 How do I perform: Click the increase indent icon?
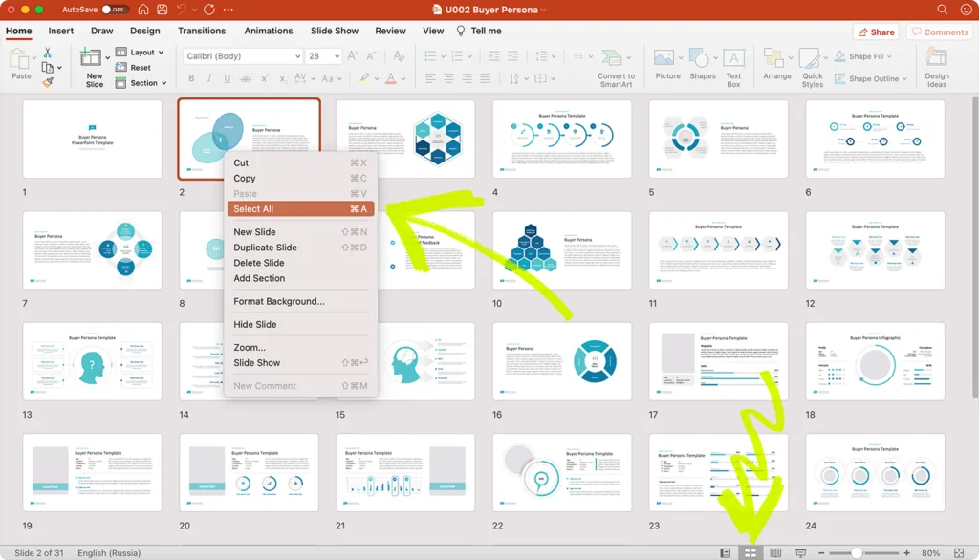[x=512, y=56]
